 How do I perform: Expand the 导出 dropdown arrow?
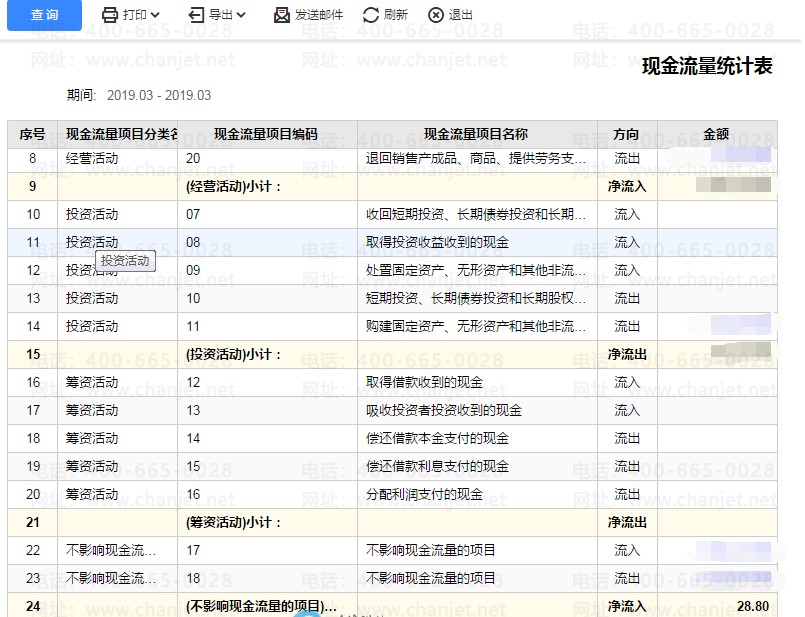pyautogui.click(x=241, y=15)
